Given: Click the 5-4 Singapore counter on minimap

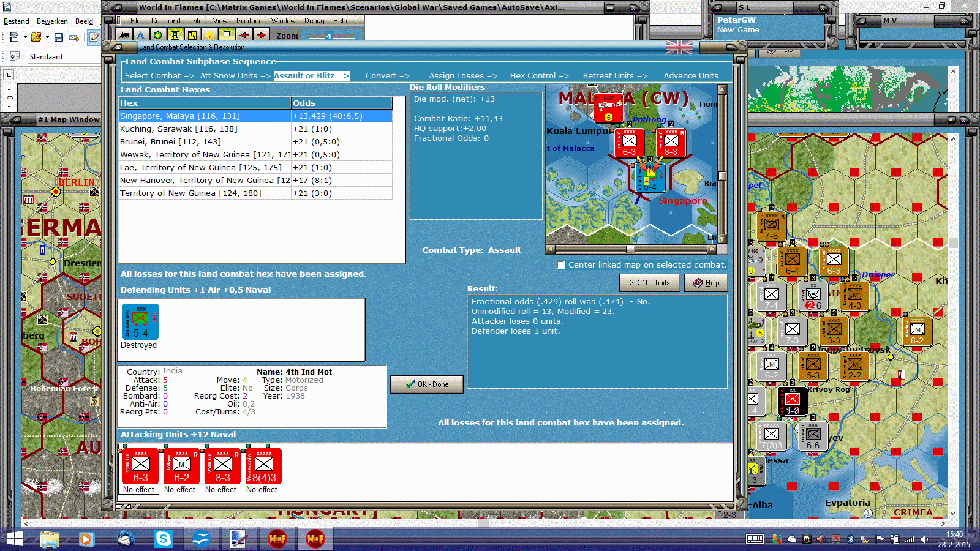Looking at the screenshot, I should click(x=650, y=179).
